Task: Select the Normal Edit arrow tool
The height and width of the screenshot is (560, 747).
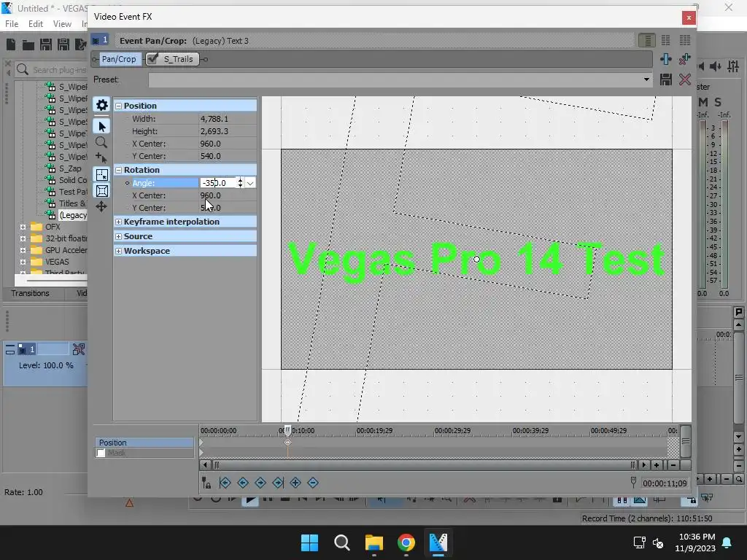Action: point(101,126)
